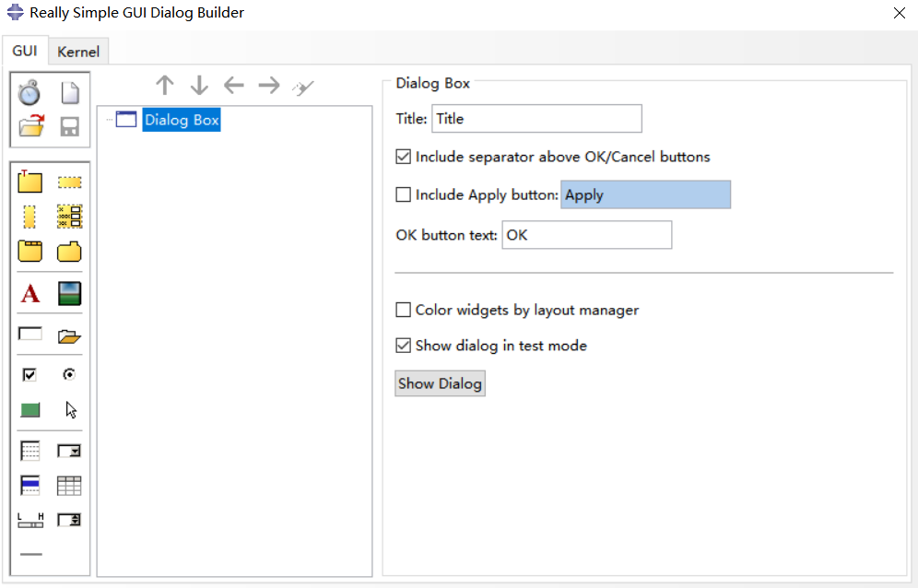
Task: Toggle Color widgets by layout manager
Action: pyautogui.click(x=403, y=310)
